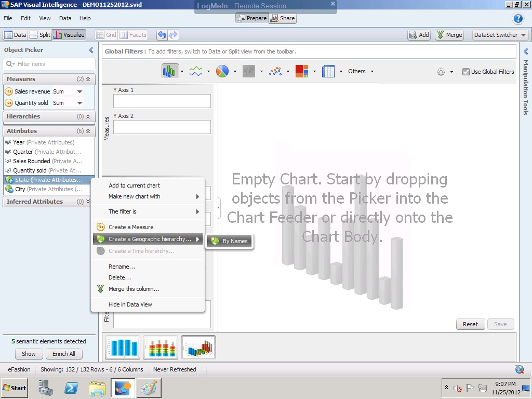
Task: Toggle the Grid view button
Action: point(106,35)
